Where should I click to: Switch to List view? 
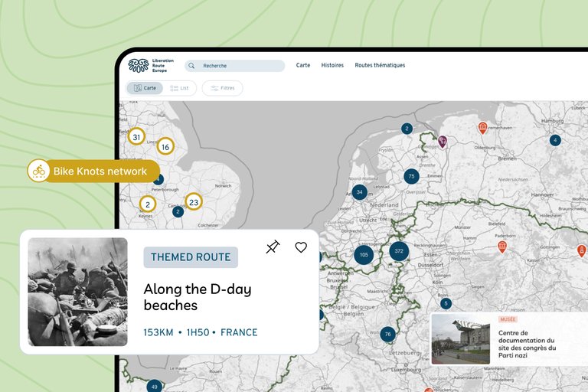pos(179,88)
